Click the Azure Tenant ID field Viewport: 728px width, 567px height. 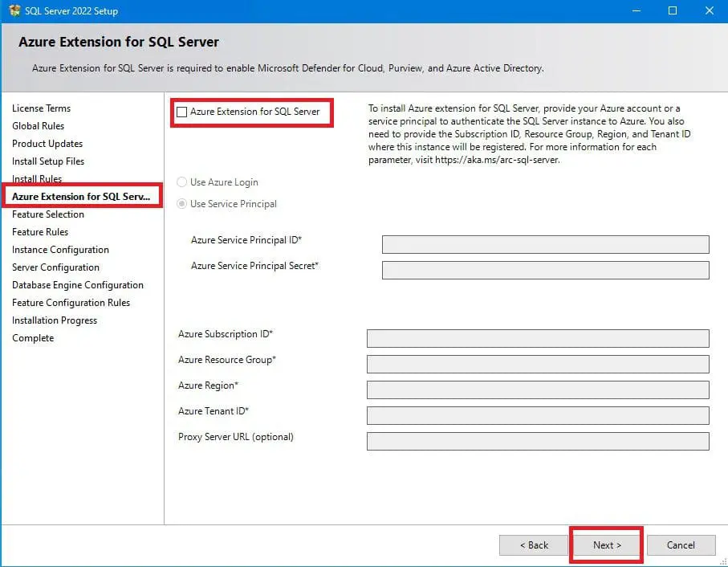(537, 415)
